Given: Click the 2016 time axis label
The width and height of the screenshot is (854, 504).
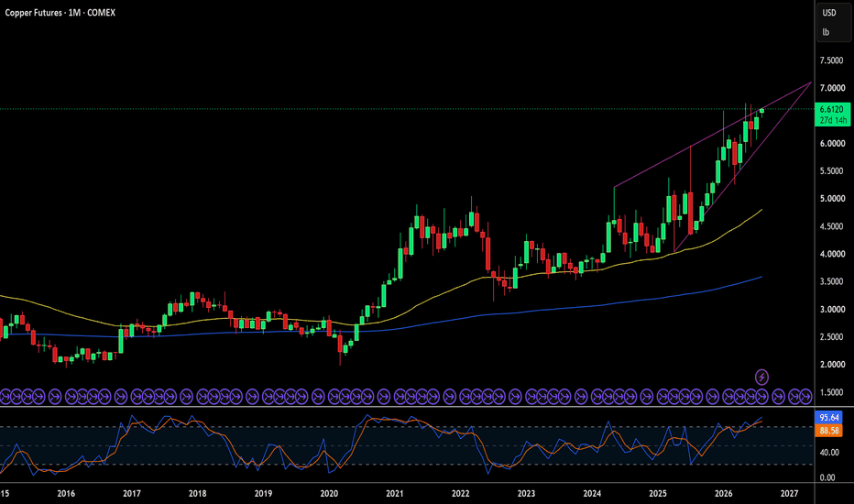Looking at the screenshot, I should click(66, 494).
